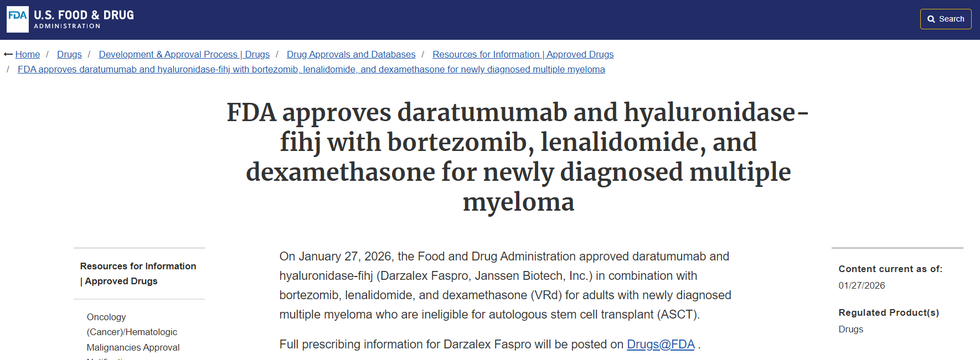This screenshot has width=980, height=360.
Task: Open the Drugs breadcrumb link
Action: pos(69,54)
